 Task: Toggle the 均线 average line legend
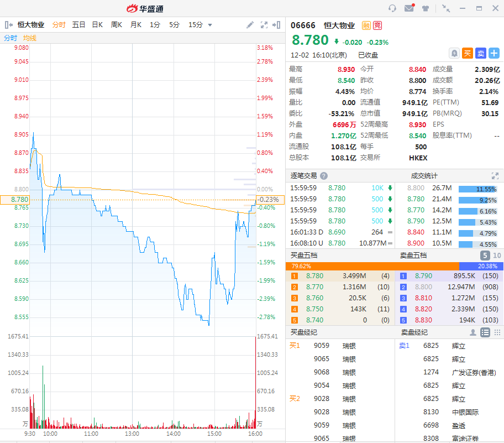(x=30, y=38)
